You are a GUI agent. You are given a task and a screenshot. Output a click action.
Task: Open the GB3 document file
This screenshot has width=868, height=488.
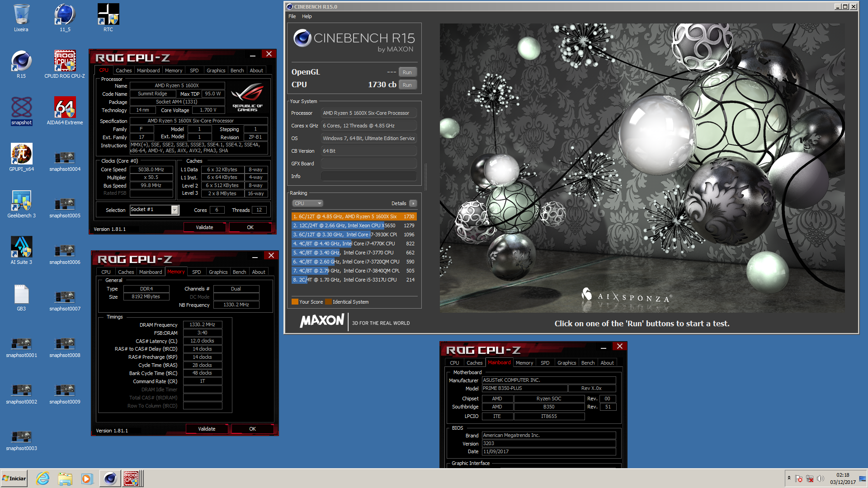(21, 297)
